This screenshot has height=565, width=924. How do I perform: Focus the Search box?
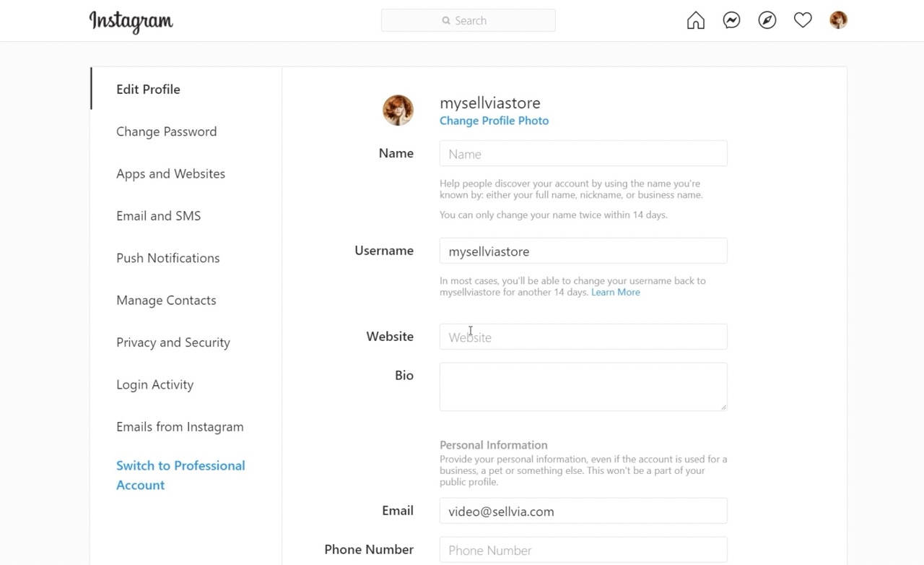(468, 21)
